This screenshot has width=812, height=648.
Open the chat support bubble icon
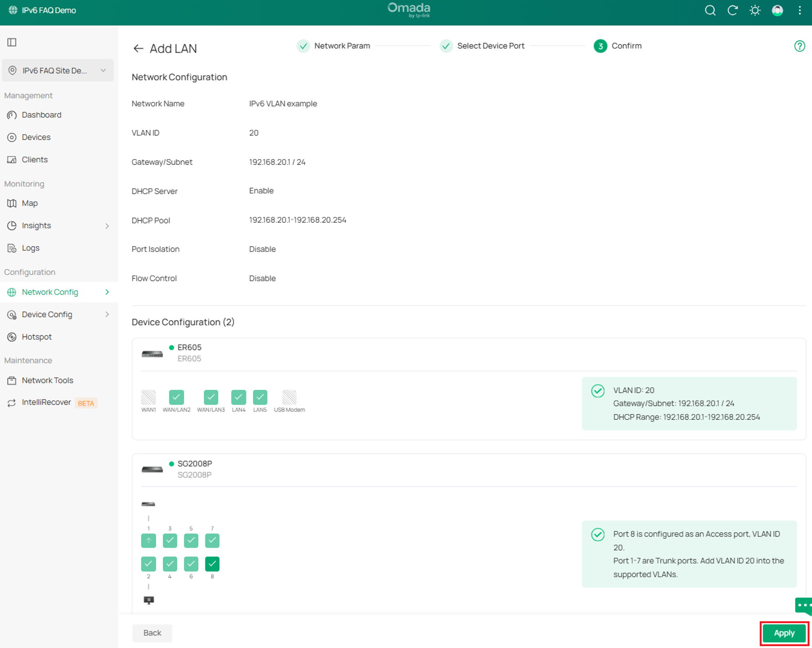(x=803, y=606)
